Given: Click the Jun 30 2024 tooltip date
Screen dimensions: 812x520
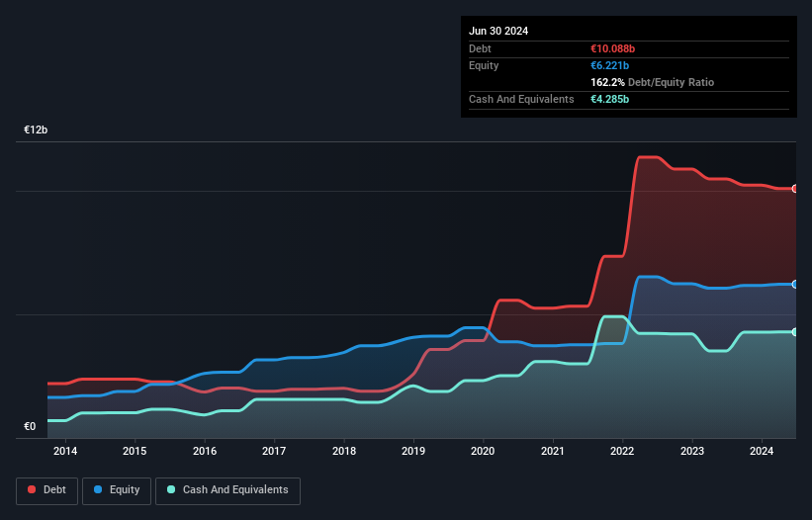Looking at the screenshot, I should 498,31.
